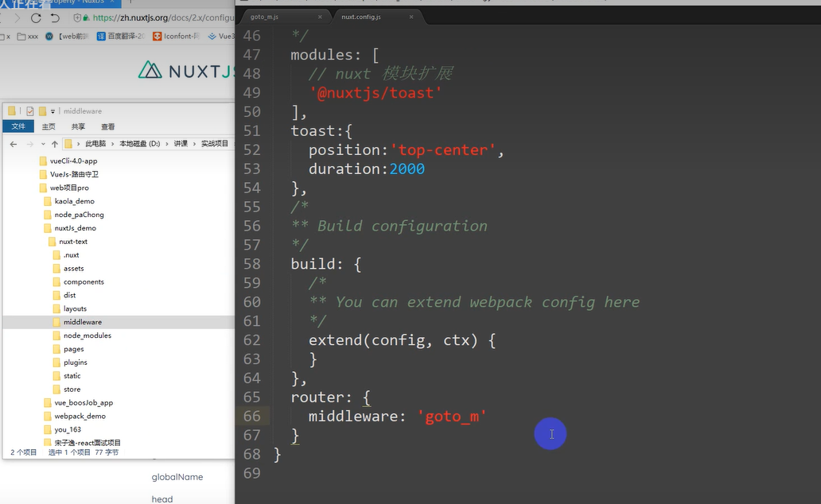Viewport: 821px width, 504px height.
Task: Click the NuxtJS logo
Action: (x=187, y=71)
